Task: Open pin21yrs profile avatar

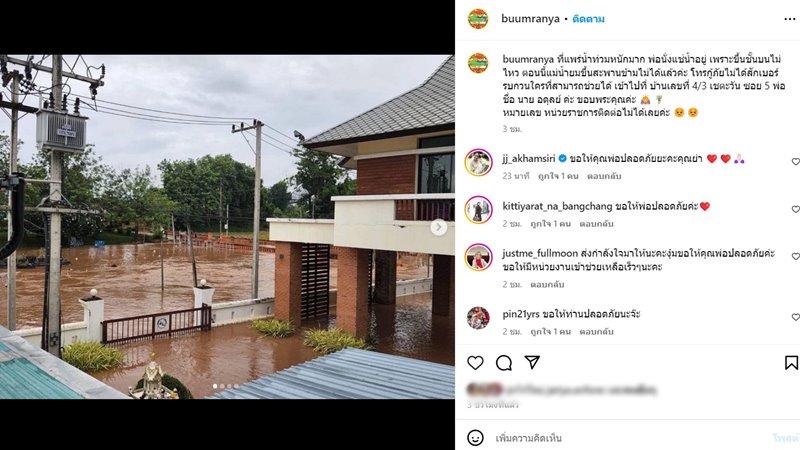Action: coord(478,318)
